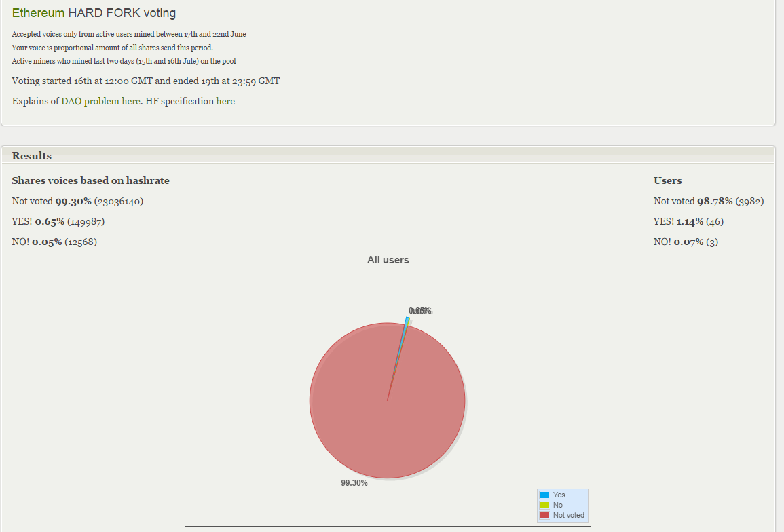Click the red Not voted legend swatch

tap(544, 515)
